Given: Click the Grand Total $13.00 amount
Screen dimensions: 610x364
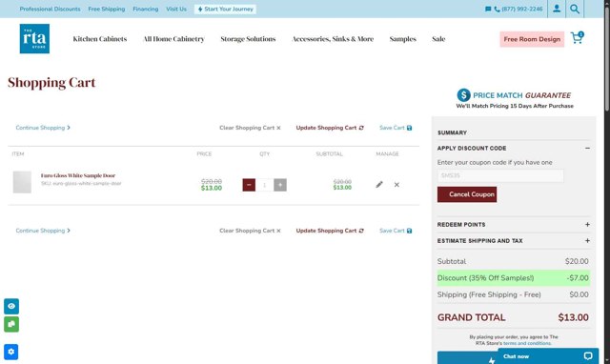Looking at the screenshot, I should (573, 317).
